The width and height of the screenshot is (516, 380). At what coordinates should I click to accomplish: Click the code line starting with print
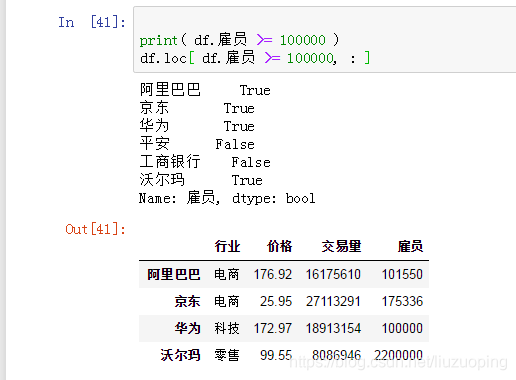239,40
